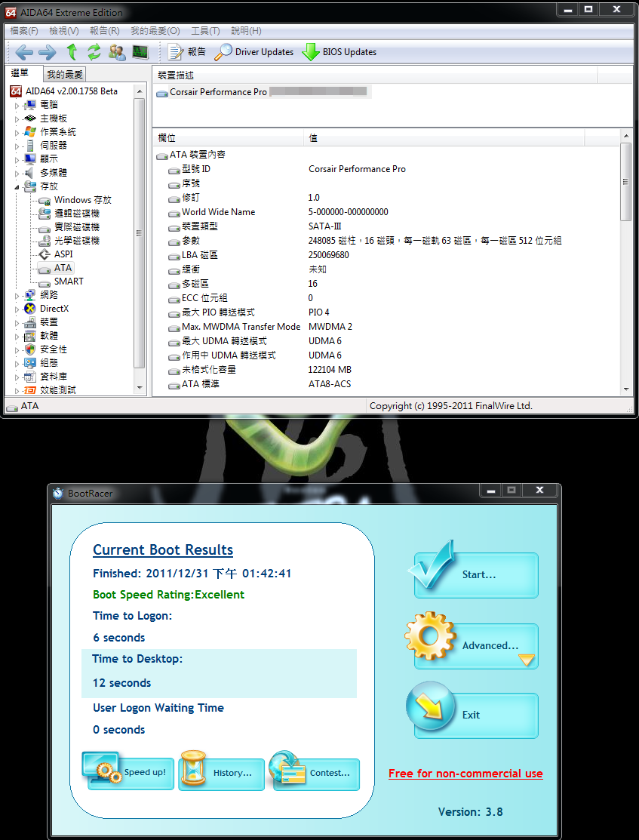639x840 pixels.
Task: Select the 效能測試 tree node
Action: click(58, 390)
